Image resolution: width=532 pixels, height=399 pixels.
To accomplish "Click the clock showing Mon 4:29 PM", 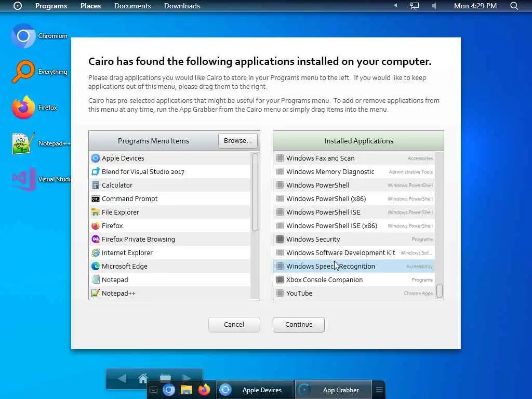I will pos(475,6).
